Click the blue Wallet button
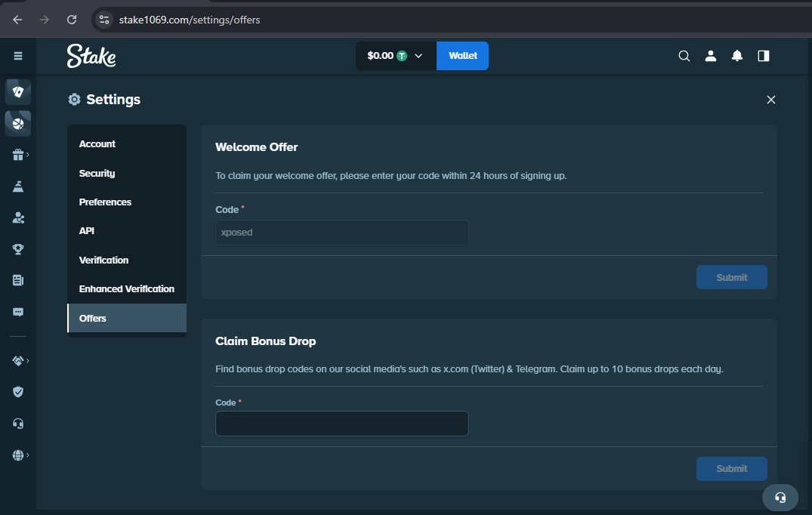Viewport: 812px width, 515px height. tap(462, 56)
